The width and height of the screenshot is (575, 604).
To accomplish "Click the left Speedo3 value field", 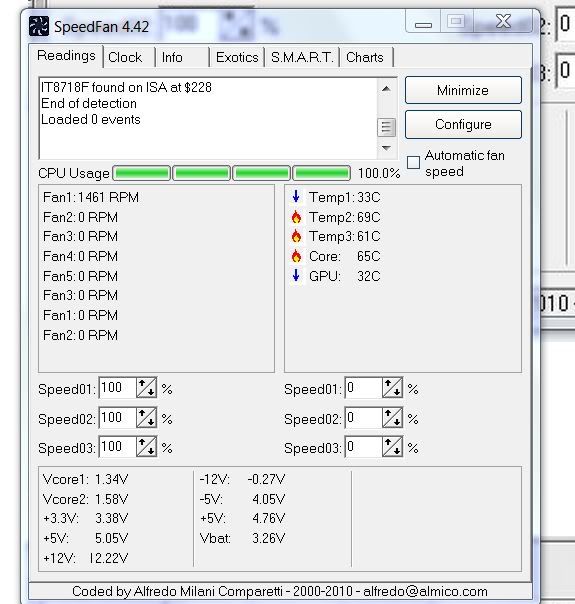I will click(117, 447).
